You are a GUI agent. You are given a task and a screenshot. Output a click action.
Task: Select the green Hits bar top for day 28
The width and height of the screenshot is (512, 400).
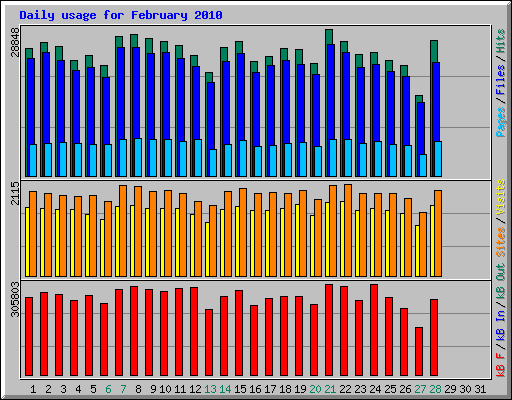click(x=434, y=51)
